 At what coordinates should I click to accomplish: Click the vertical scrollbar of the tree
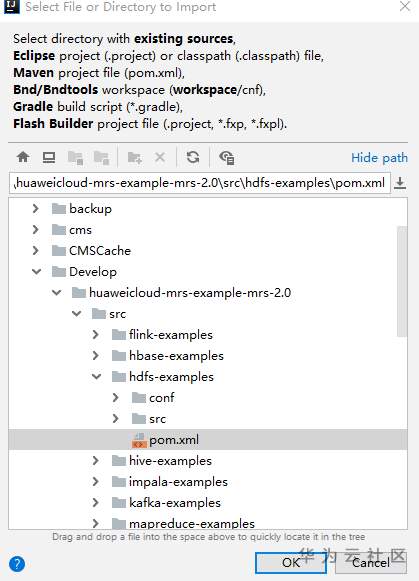click(402, 282)
